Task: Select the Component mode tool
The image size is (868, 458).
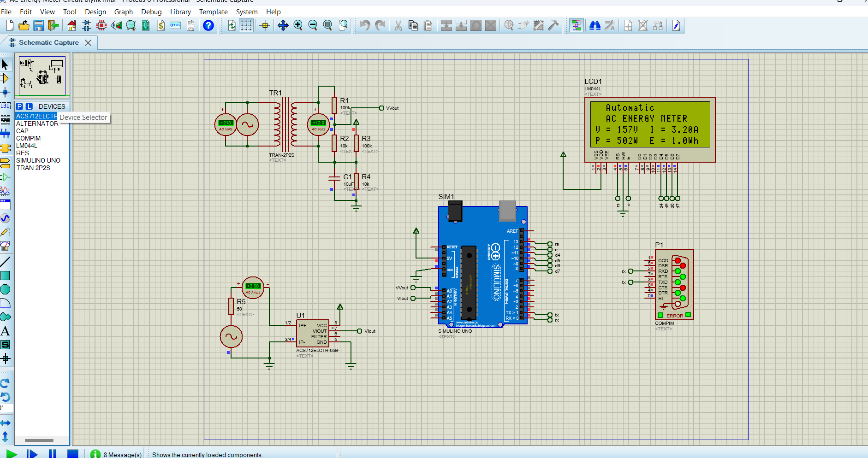Action: (5, 78)
